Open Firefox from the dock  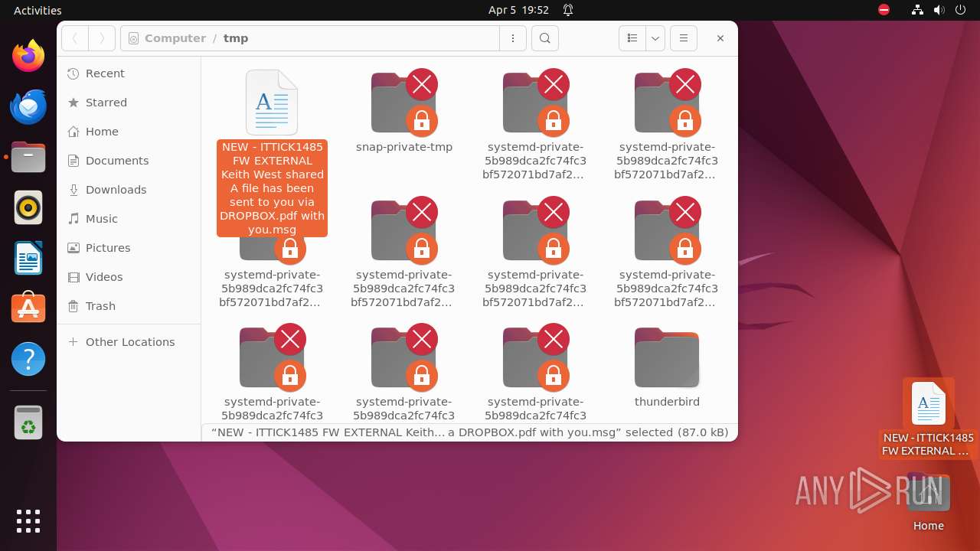click(28, 56)
